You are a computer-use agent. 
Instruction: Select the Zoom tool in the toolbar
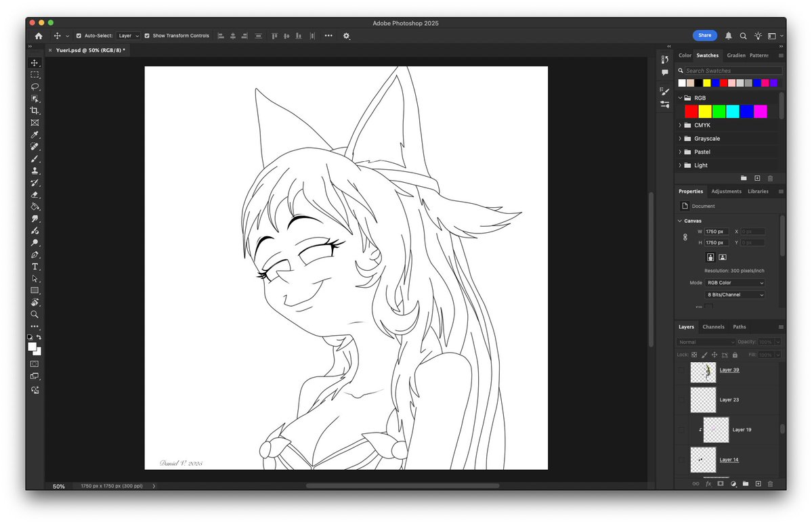point(35,314)
